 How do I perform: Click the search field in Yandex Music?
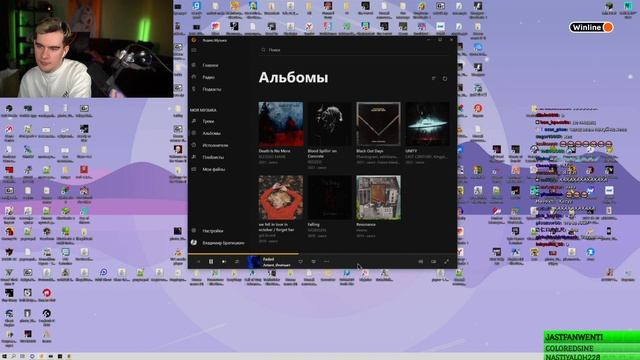(354, 50)
